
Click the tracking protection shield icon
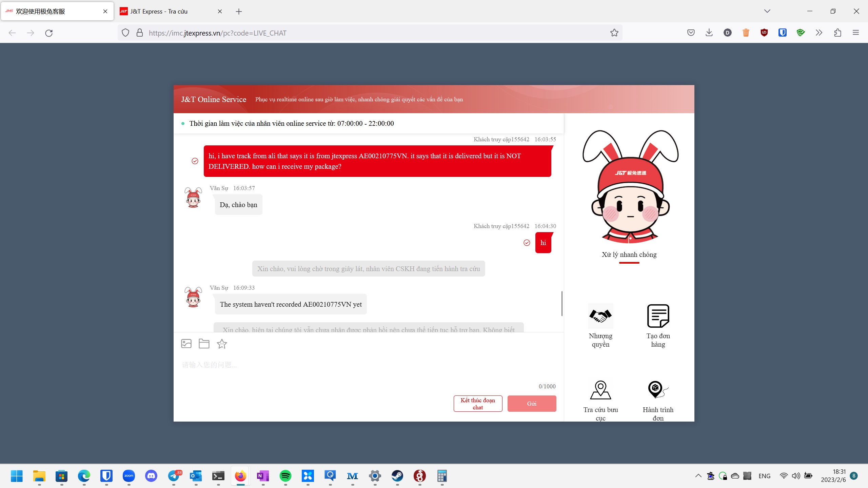[x=125, y=33]
